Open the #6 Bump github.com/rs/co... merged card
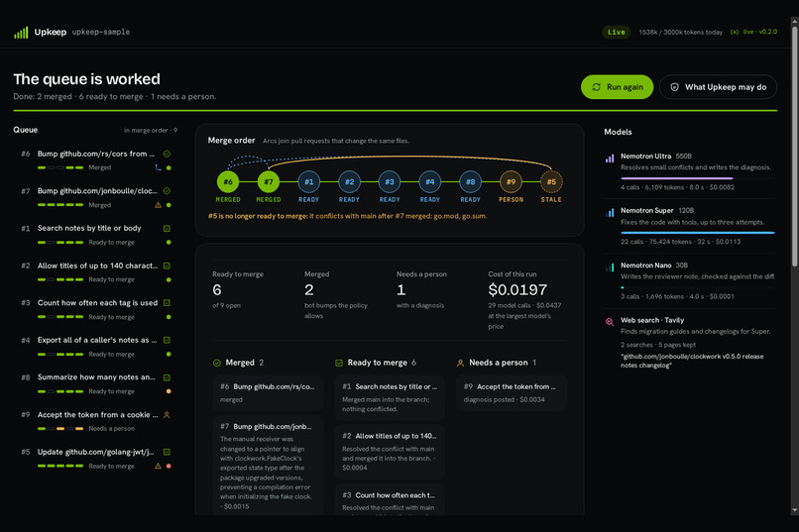 coord(268,393)
